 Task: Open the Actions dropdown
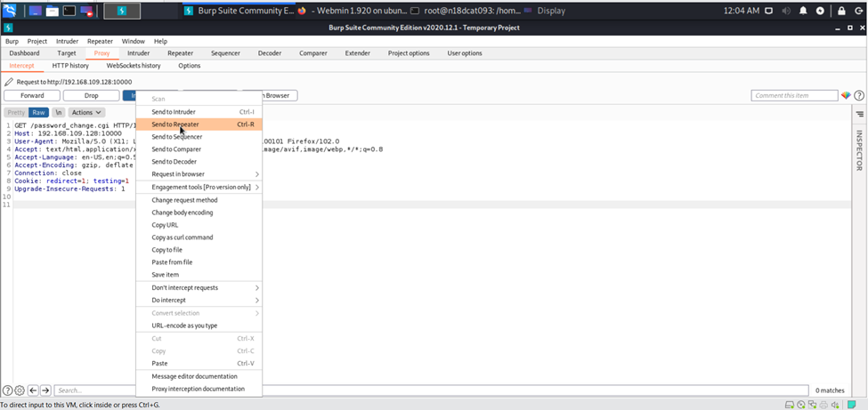tap(86, 112)
